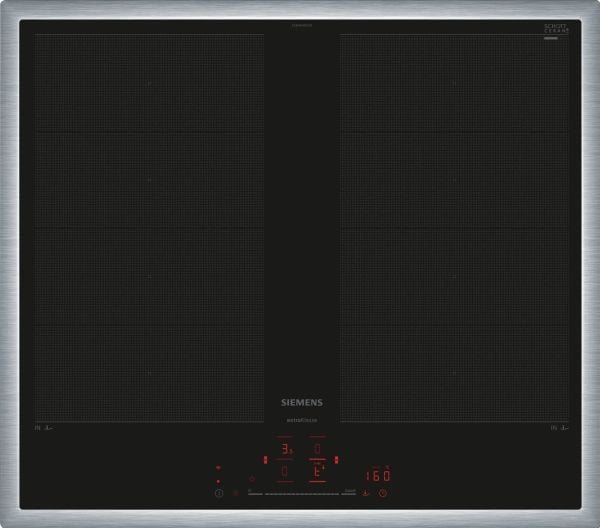600x528 pixels.
Task: Tap the timer clock icon
Action: tap(383, 493)
